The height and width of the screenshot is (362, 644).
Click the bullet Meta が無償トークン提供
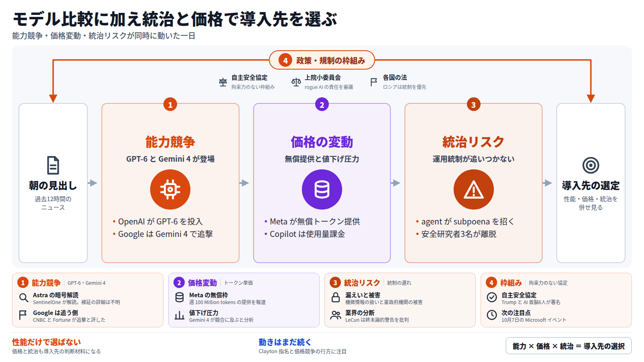[315, 222]
